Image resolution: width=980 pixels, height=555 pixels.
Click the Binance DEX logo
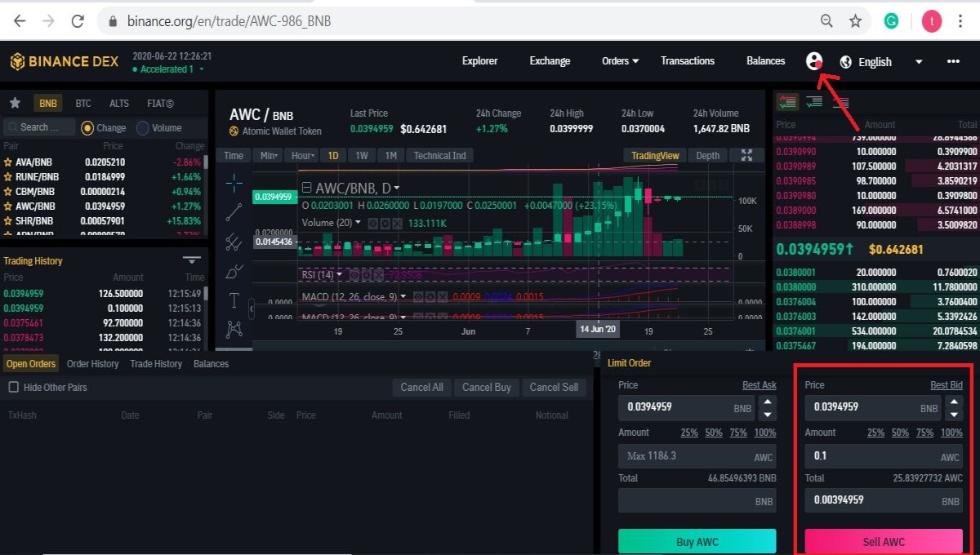point(64,61)
